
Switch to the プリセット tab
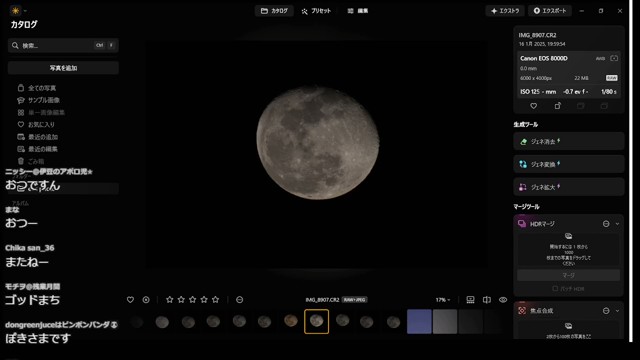pos(316,11)
